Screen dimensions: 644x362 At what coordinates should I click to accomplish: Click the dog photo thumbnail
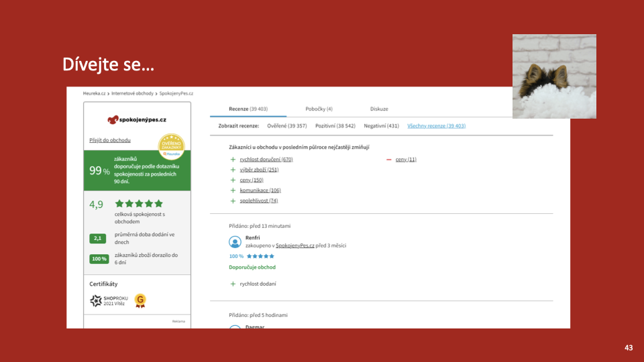pos(555,76)
